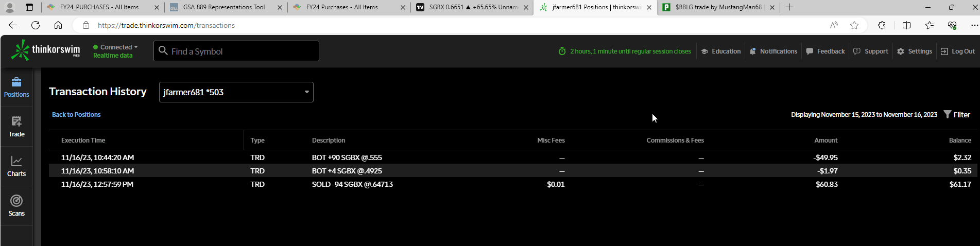
Task: Open the Support chat
Action: 870,51
